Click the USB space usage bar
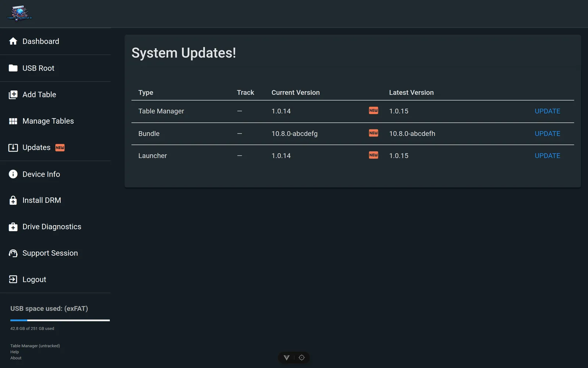The width and height of the screenshot is (588, 368). [60, 320]
